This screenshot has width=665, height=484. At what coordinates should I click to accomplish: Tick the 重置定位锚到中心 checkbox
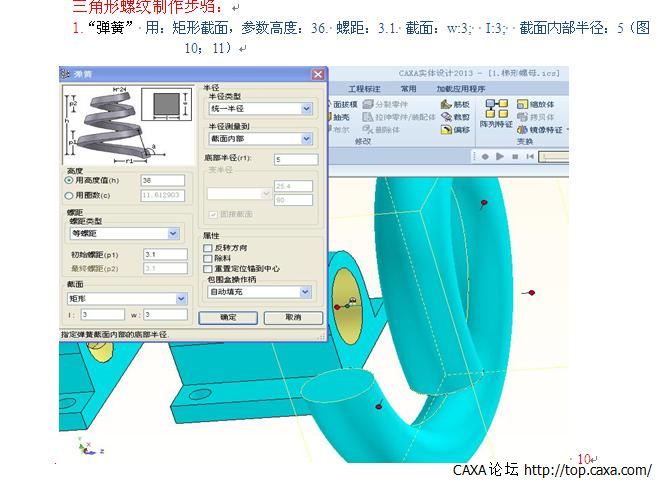point(208,269)
